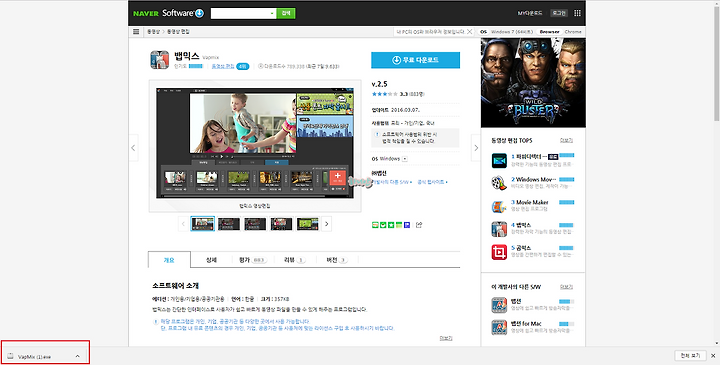
Task: Click the external share arrow icon
Action: tap(419, 225)
